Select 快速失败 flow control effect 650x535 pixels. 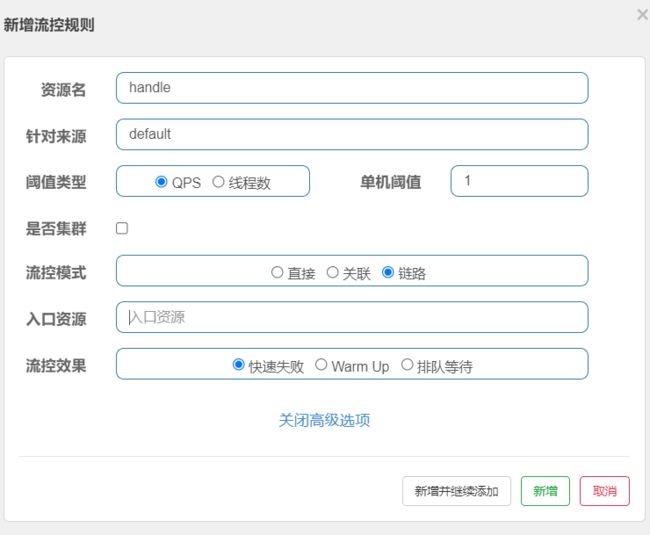tap(238, 365)
